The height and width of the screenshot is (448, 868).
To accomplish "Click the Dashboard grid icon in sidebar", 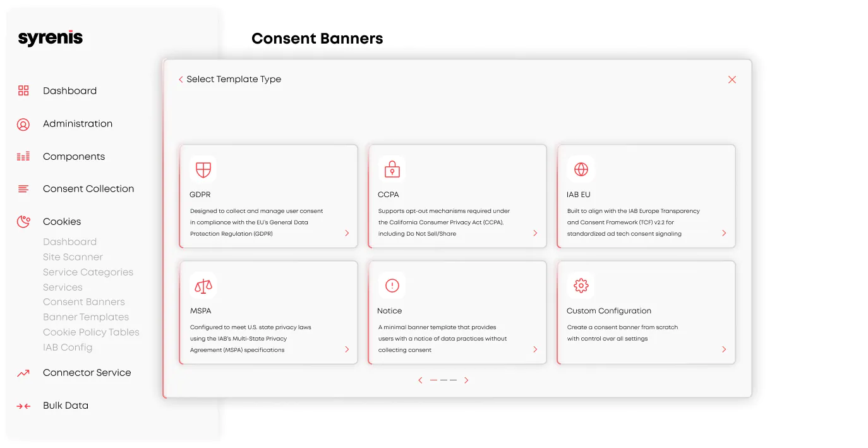I will (23, 91).
